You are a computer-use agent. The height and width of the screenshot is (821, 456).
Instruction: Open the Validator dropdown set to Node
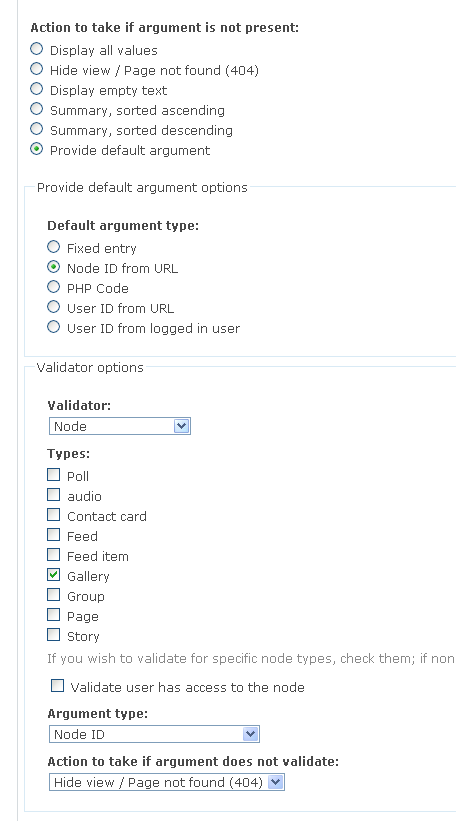tap(120, 426)
